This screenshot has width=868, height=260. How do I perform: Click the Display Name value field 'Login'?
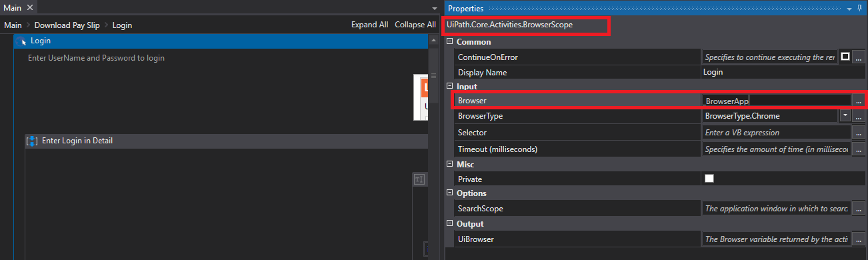tap(783, 72)
